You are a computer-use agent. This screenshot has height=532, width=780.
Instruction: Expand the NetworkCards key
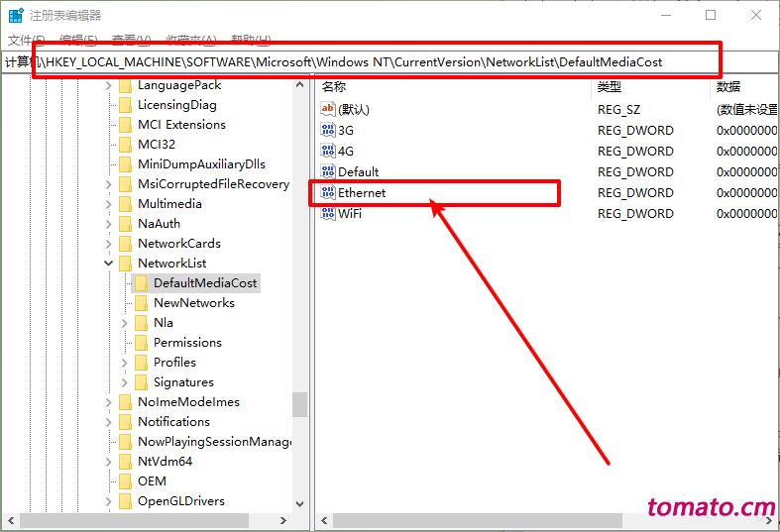point(108,244)
